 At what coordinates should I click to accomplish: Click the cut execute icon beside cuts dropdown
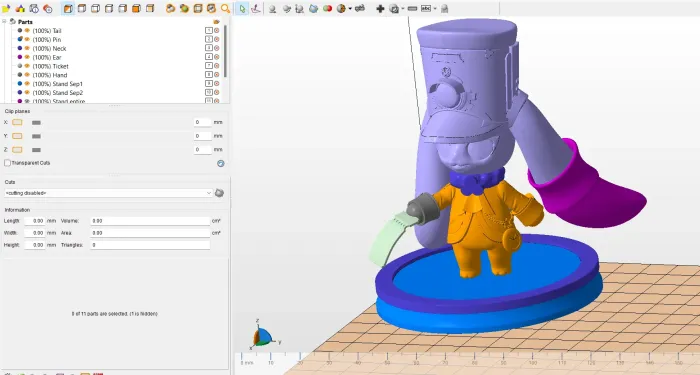219,193
